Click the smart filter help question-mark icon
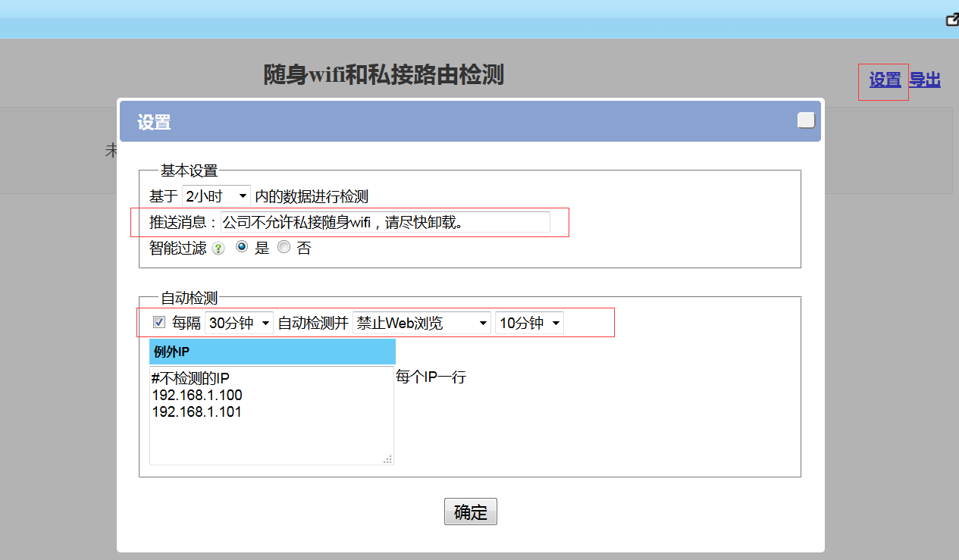 pos(218,249)
